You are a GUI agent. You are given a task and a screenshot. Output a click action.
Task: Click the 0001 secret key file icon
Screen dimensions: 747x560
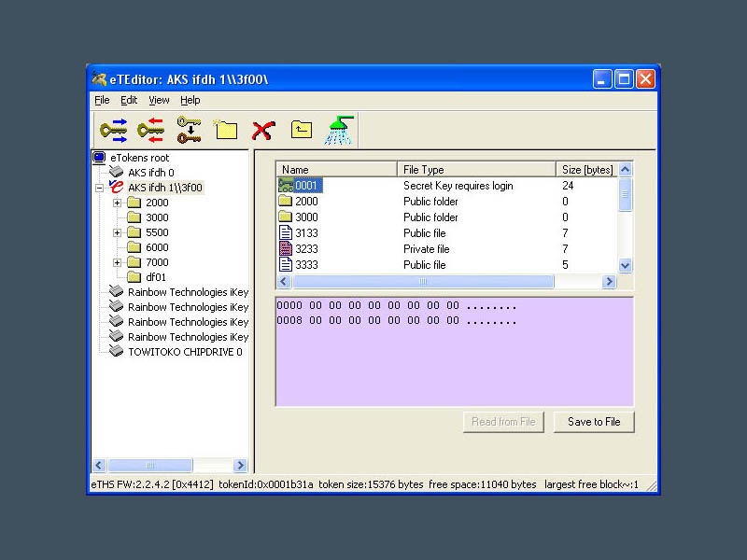(286, 185)
